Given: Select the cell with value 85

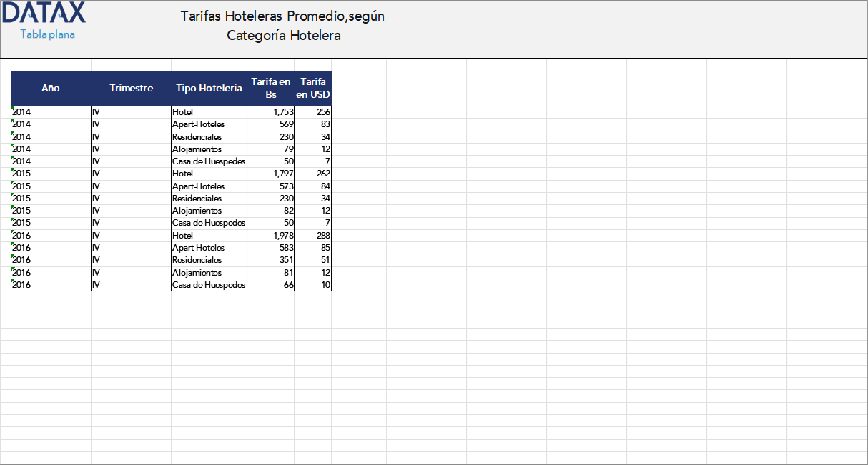Looking at the screenshot, I should pyautogui.click(x=312, y=248).
